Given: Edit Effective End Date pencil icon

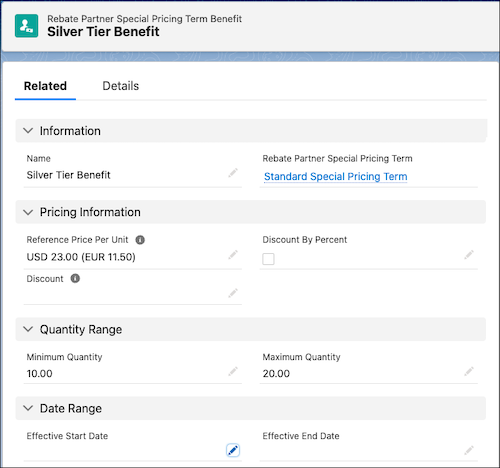Looking at the screenshot, I should (x=469, y=450).
